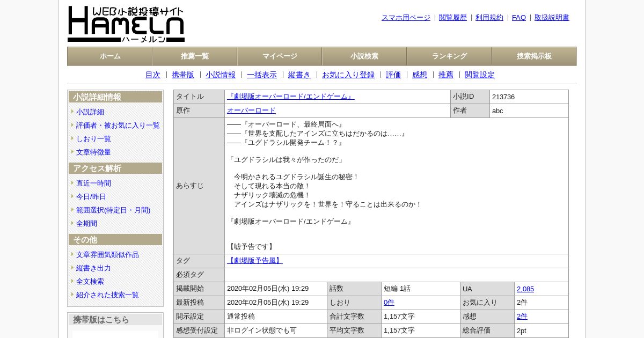Open the 感想 2件 link
Viewport: 644px width, 338px height.
[522, 317]
